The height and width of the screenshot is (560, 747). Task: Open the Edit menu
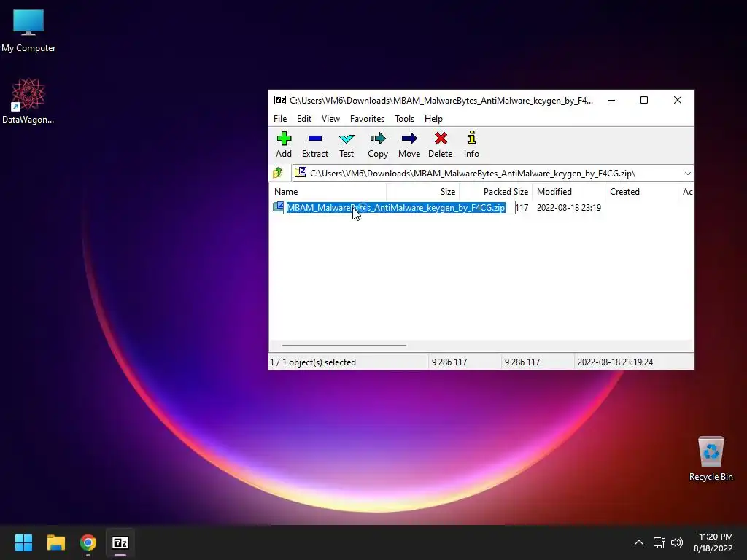(304, 119)
